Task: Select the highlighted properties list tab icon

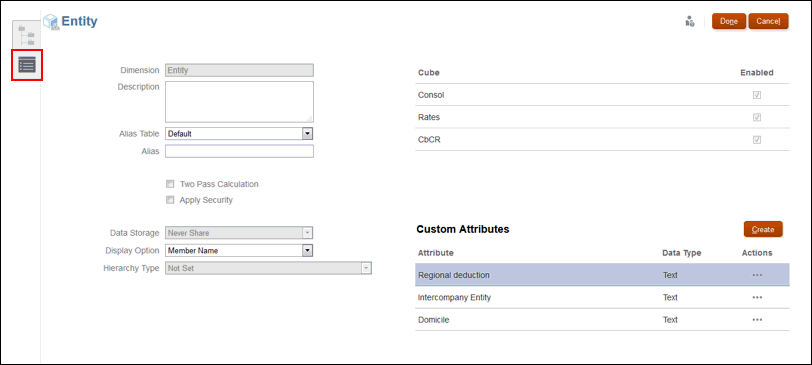Action: [x=27, y=65]
